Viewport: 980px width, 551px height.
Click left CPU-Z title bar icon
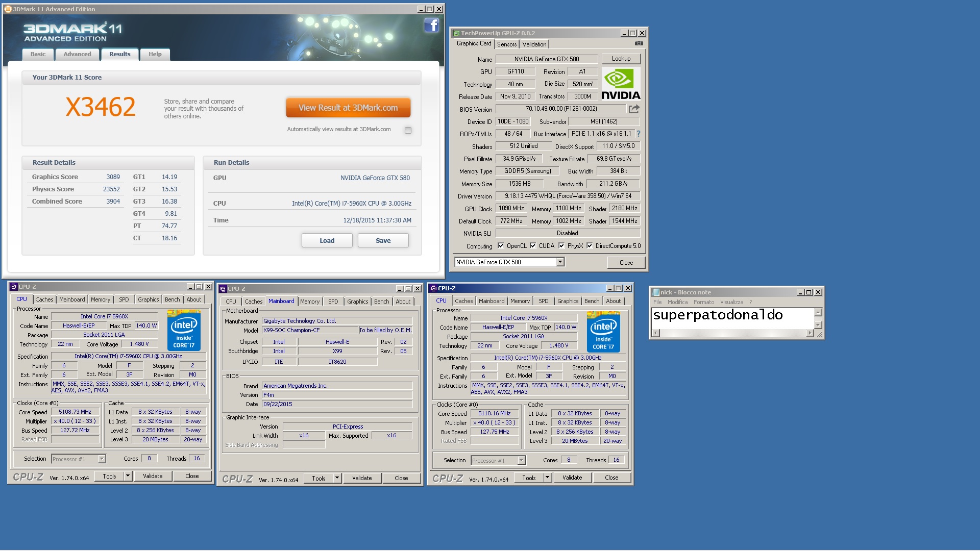(14, 287)
